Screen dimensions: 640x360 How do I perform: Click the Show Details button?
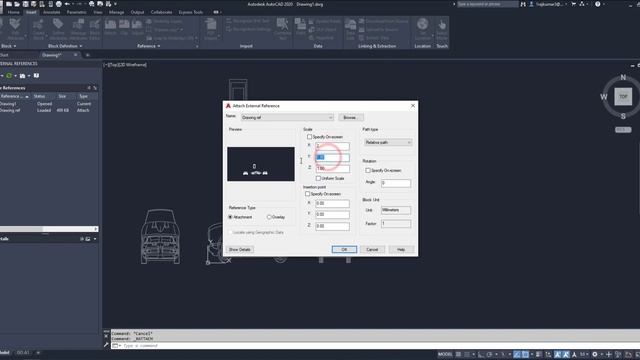[x=240, y=249]
